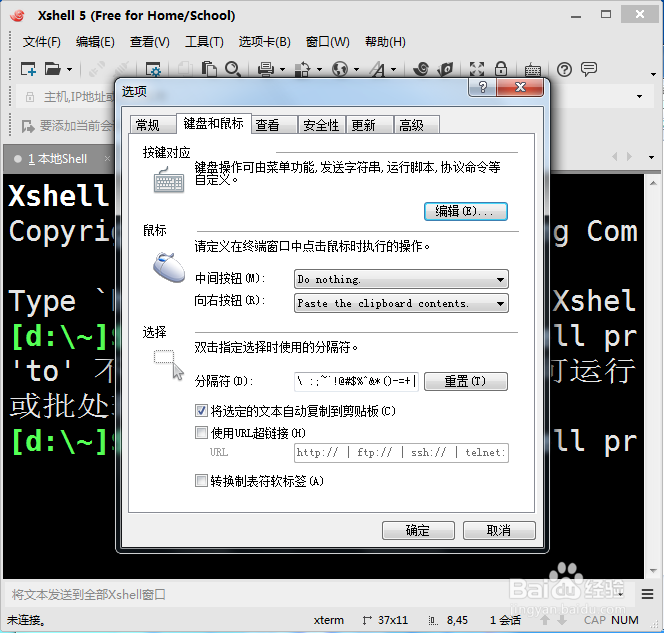Click the Xagent swirl toolbar icon
This screenshot has width=664, height=633.
[x=421, y=69]
